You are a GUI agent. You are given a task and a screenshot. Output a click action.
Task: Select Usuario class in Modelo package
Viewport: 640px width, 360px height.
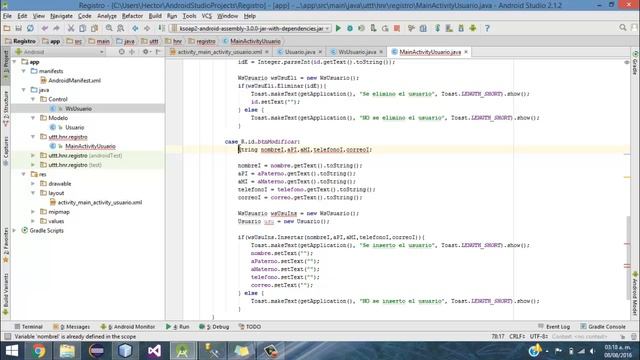[x=75, y=127]
